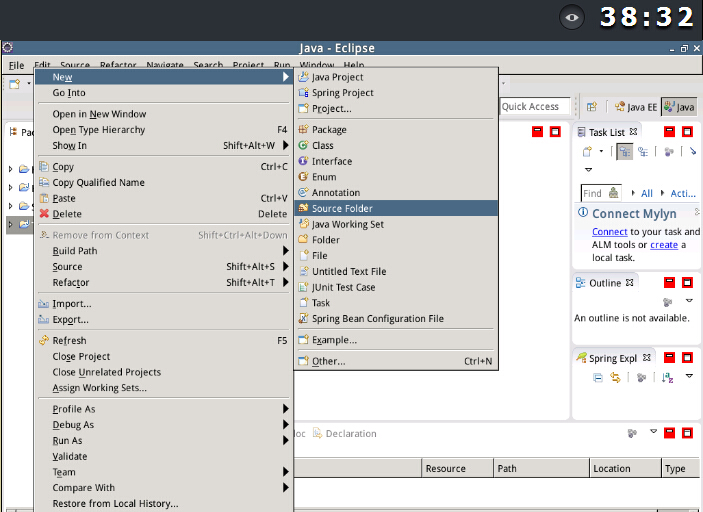Select Open Type Hierarchy
This screenshot has width=703, height=512.
click(164, 130)
